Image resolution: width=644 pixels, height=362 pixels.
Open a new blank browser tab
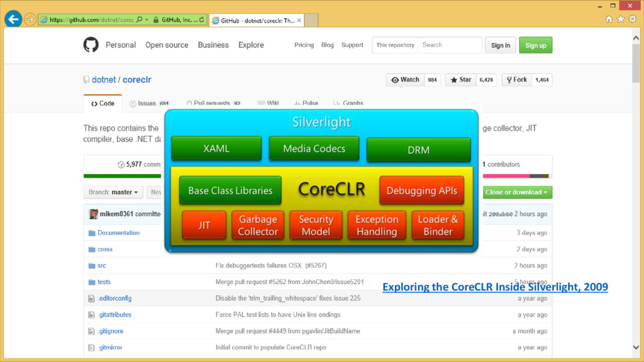coord(311,20)
